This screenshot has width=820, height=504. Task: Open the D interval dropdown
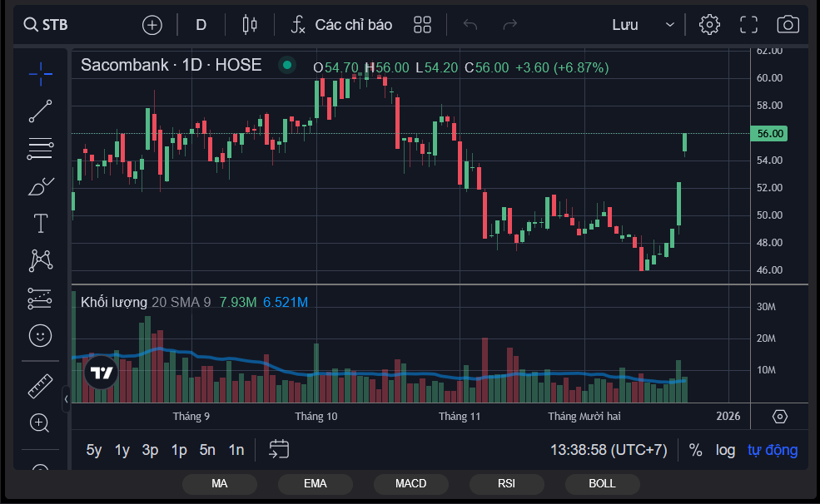tap(201, 25)
